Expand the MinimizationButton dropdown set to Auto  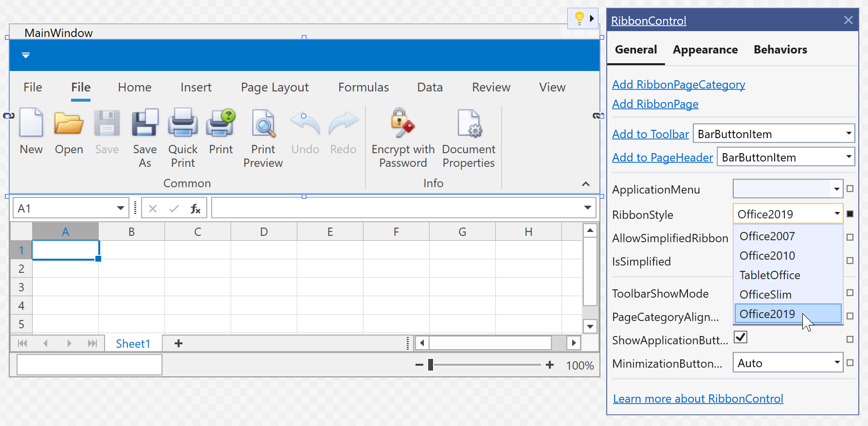coord(837,363)
